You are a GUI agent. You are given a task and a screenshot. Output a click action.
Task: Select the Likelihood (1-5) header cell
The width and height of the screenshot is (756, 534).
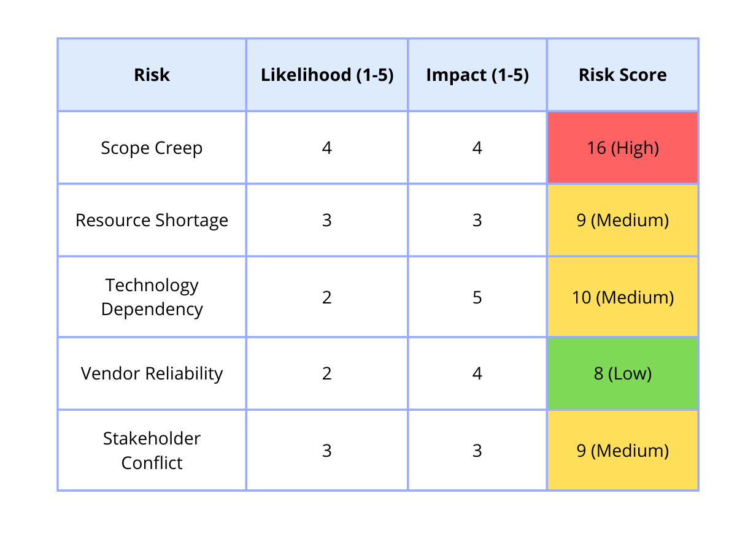pos(327,75)
